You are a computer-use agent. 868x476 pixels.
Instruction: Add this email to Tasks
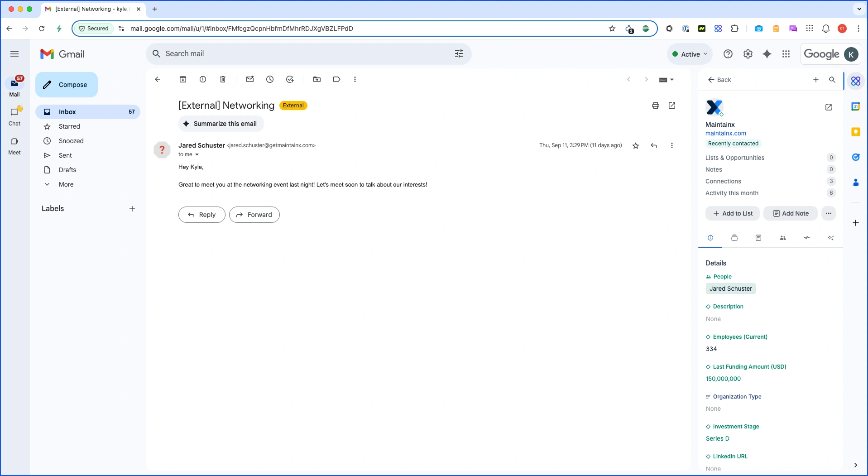(290, 79)
